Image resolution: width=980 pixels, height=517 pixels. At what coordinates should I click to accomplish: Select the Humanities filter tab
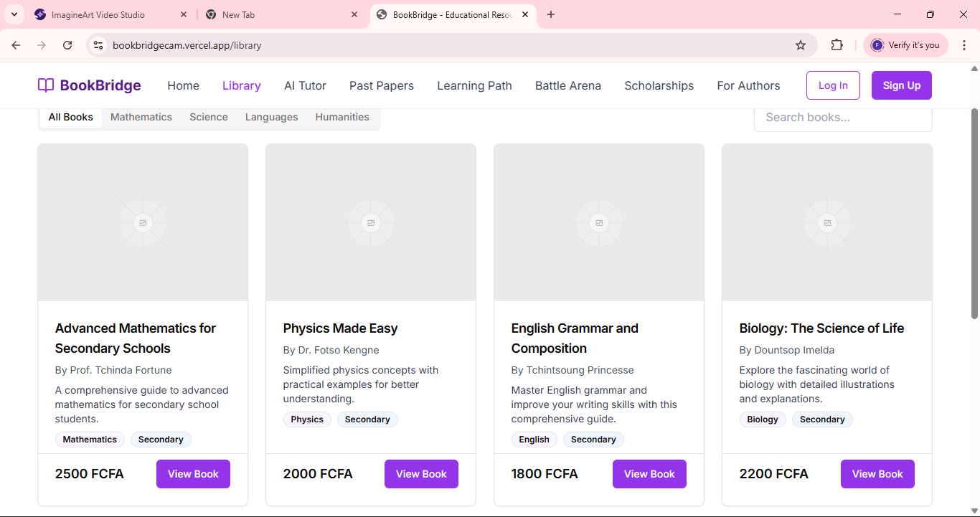coord(342,117)
